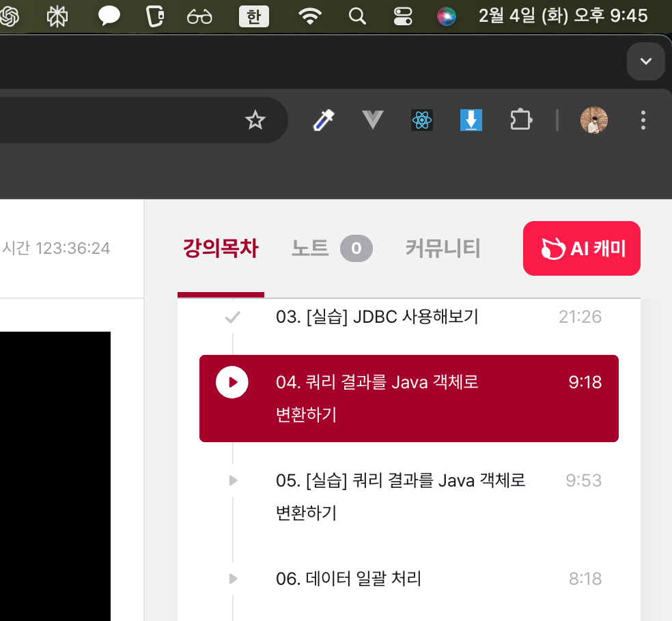Select the 강의목차 tab
This screenshot has width=672, height=621.
coord(221,248)
